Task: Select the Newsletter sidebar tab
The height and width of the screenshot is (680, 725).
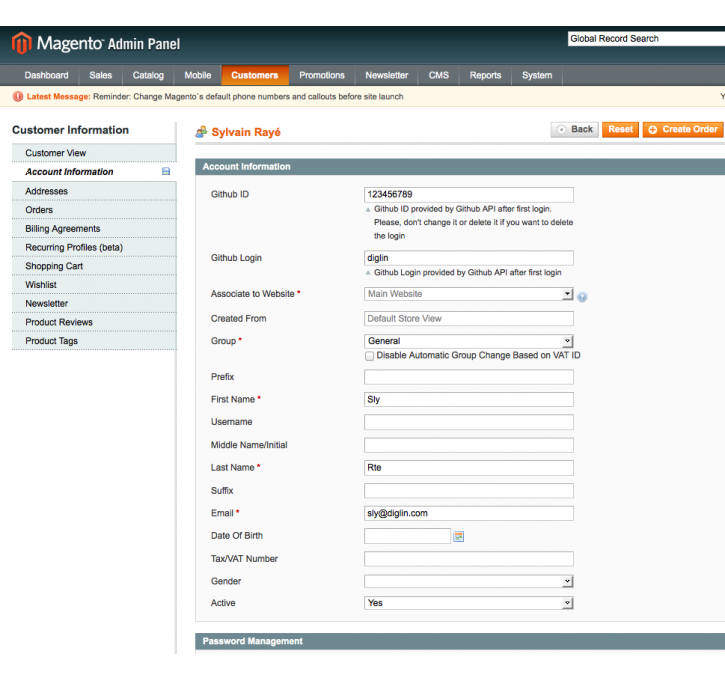Action: [94, 304]
